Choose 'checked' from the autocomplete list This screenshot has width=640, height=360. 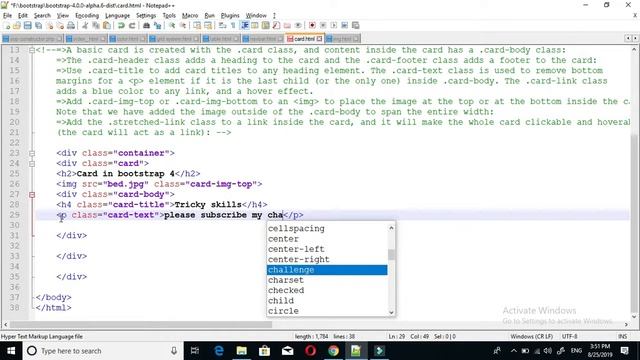tap(327, 290)
